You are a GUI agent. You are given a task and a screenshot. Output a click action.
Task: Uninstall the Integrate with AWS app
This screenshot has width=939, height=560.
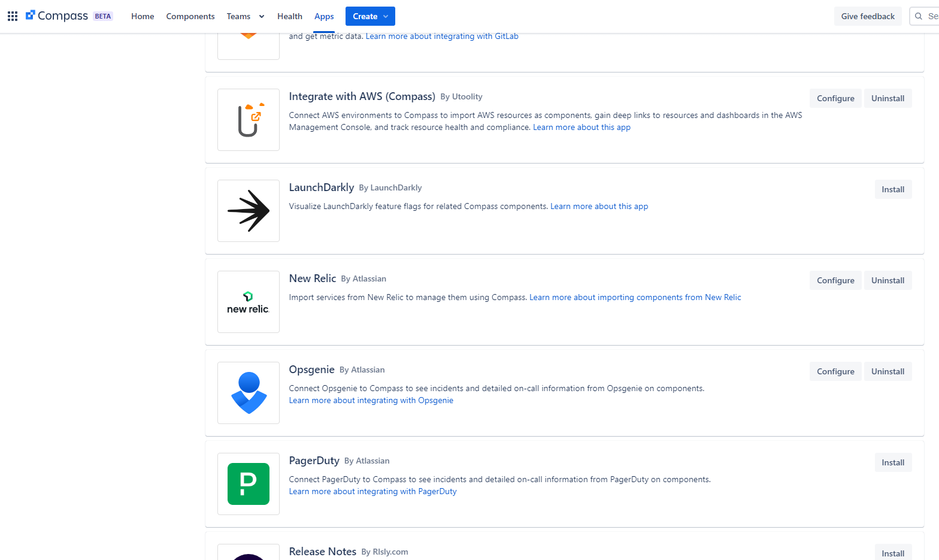coord(887,98)
